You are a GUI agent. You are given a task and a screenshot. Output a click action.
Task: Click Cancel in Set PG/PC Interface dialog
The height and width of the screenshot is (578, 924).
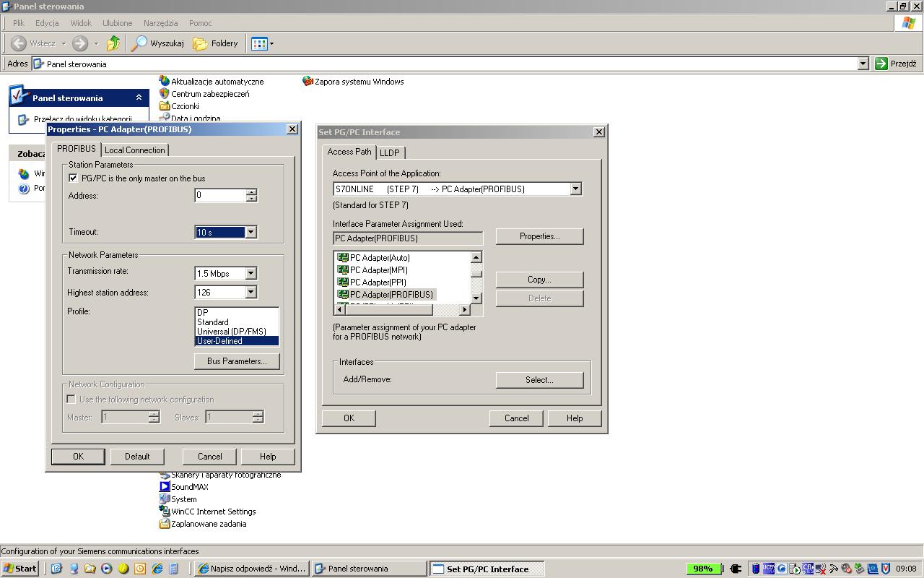point(516,418)
